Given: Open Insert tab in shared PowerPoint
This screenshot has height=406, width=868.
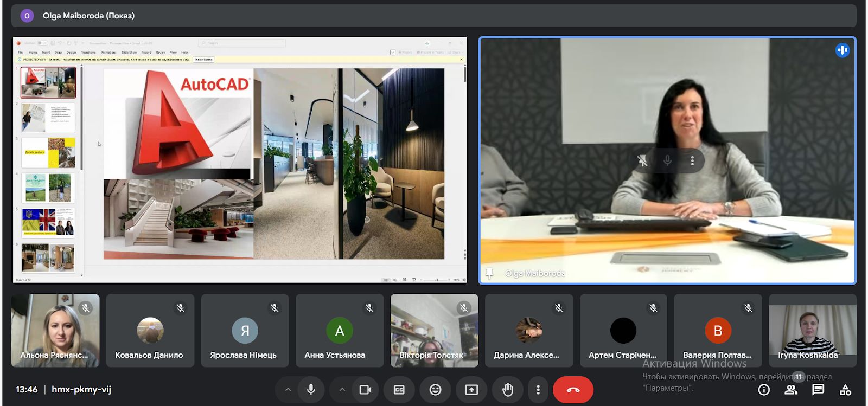Looking at the screenshot, I should [46, 53].
